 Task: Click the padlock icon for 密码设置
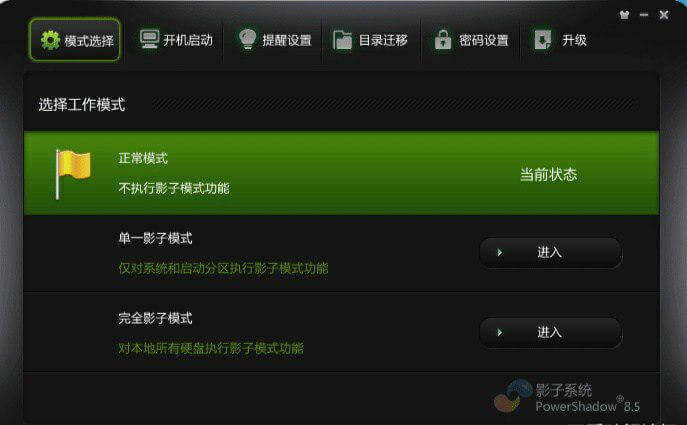pos(443,40)
